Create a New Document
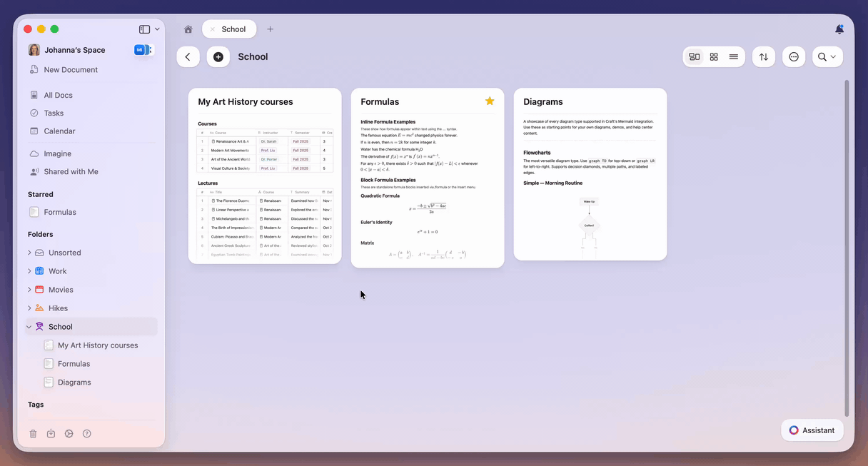This screenshot has height=466, width=868. 71,70
